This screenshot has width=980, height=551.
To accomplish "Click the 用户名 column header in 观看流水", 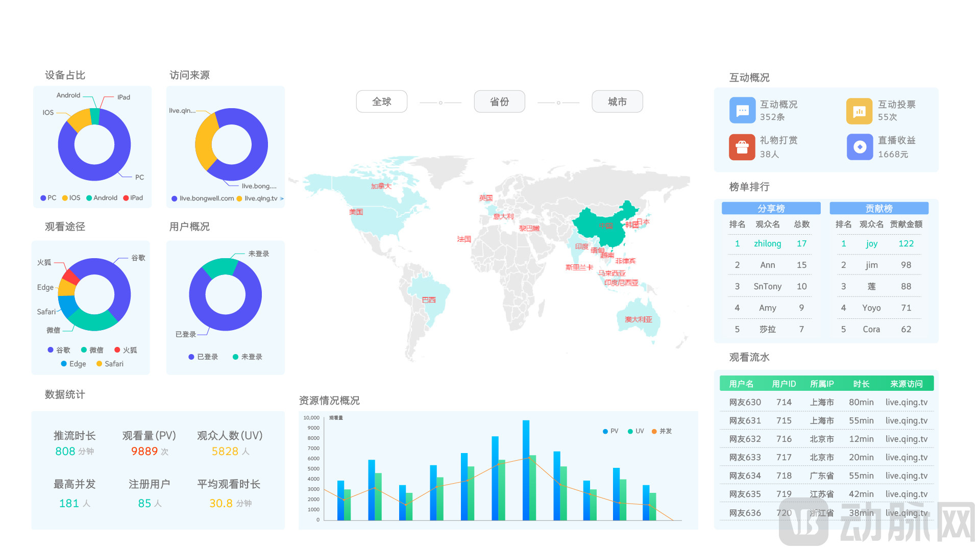I will coord(741,384).
